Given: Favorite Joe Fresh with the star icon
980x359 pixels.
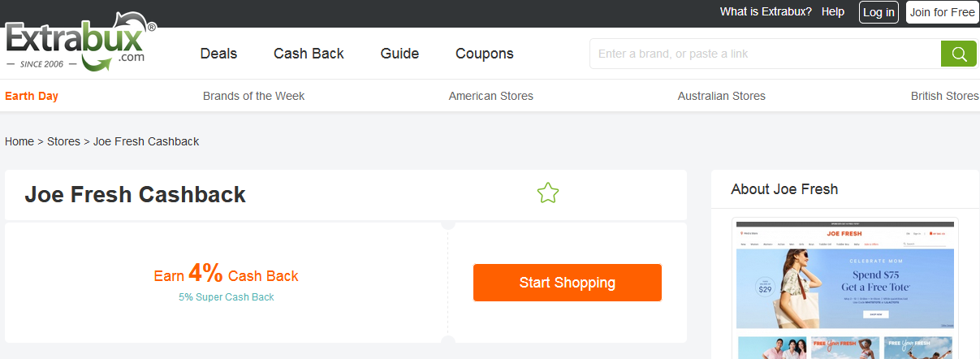Looking at the screenshot, I should [x=548, y=193].
